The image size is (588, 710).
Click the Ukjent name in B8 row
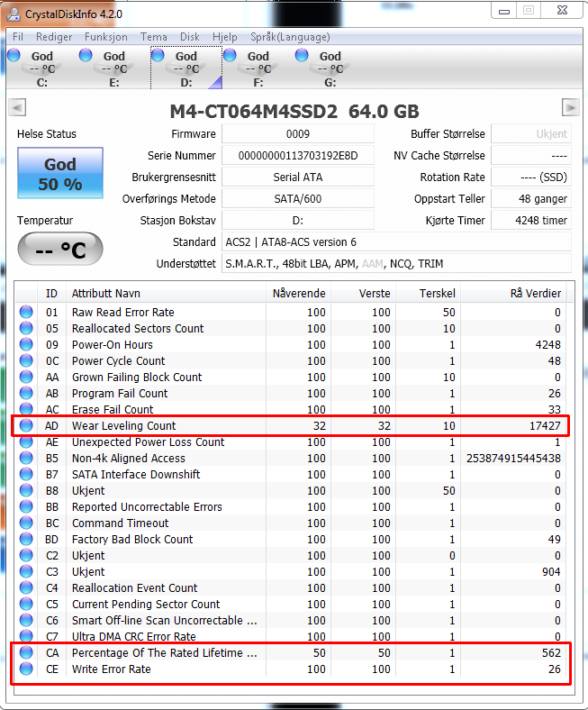point(88,490)
